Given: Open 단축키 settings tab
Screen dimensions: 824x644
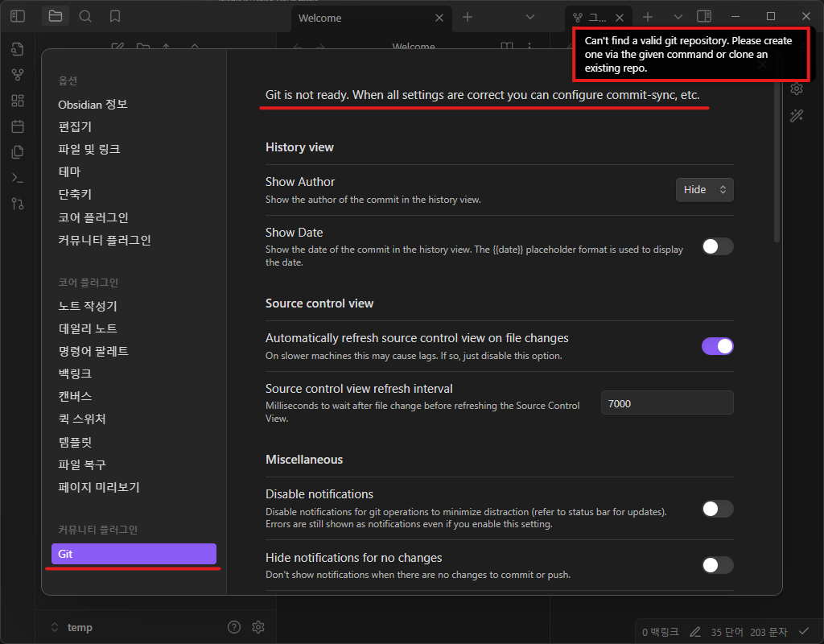Looking at the screenshot, I should click(x=134, y=195).
